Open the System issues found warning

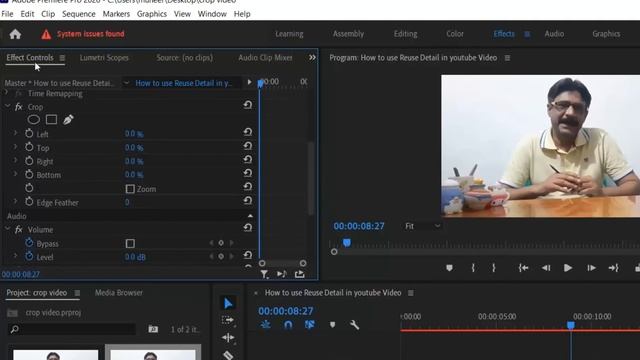coord(83,34)
